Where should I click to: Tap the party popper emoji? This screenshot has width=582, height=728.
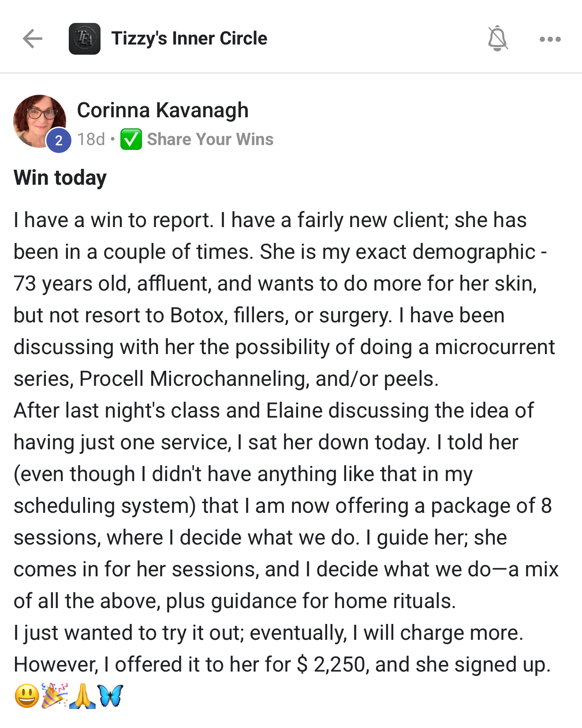click(54, 696)
